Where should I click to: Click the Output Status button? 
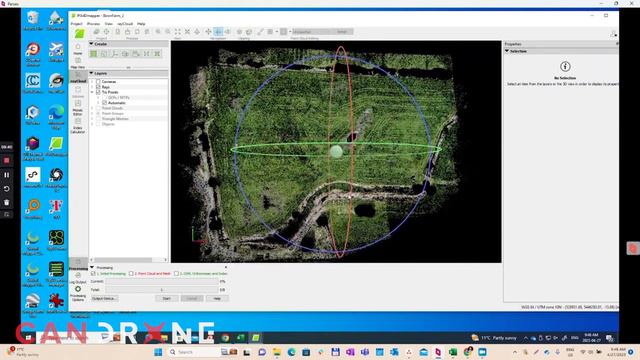click(x=104, y=298)
